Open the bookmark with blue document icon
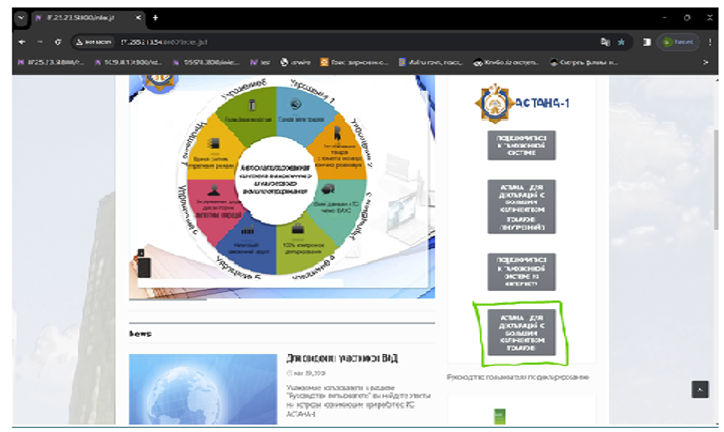This screenshot has width=724, height=432. point(430,62)
